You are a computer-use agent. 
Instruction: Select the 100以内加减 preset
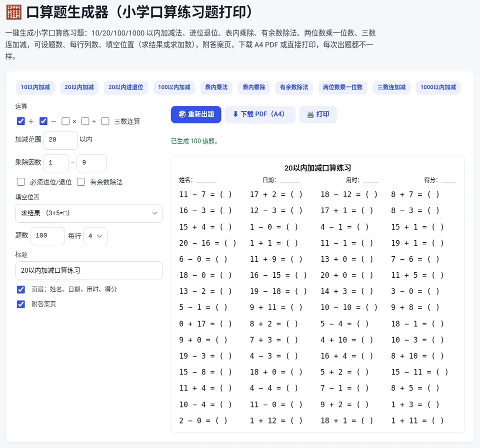(174, 87)
